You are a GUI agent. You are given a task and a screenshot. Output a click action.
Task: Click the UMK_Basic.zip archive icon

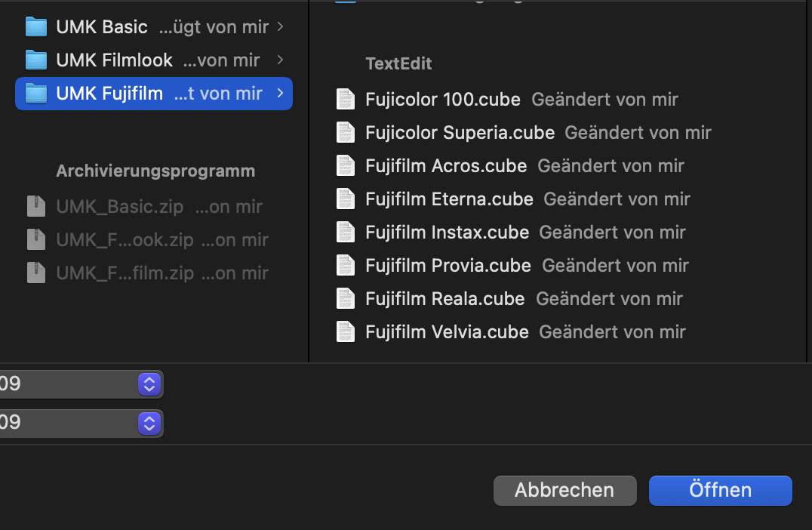(36, 206)
